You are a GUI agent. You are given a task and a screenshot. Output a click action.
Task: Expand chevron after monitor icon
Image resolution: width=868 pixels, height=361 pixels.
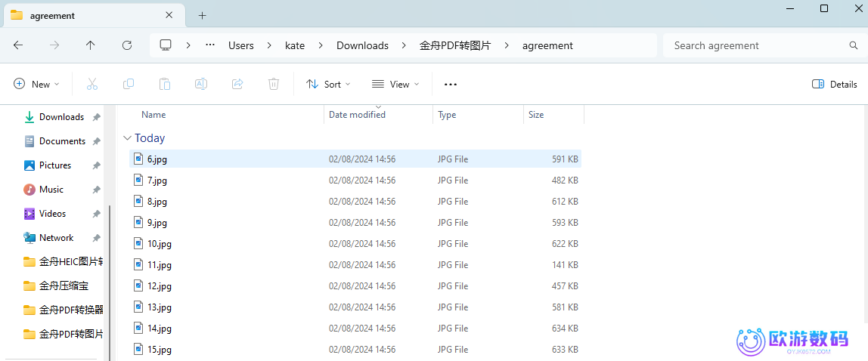coord(188,45)
